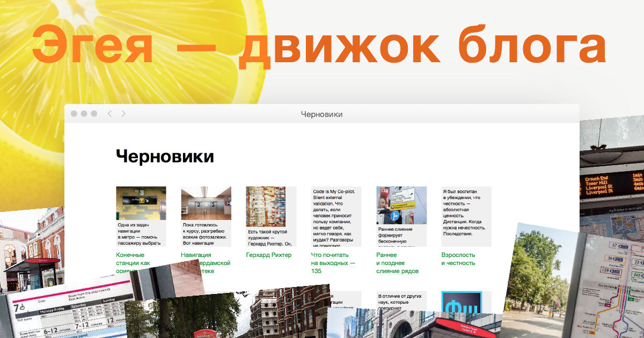
Task: Open the draft link Что почитать на выходных — 135
Action: tap(333, 263)
